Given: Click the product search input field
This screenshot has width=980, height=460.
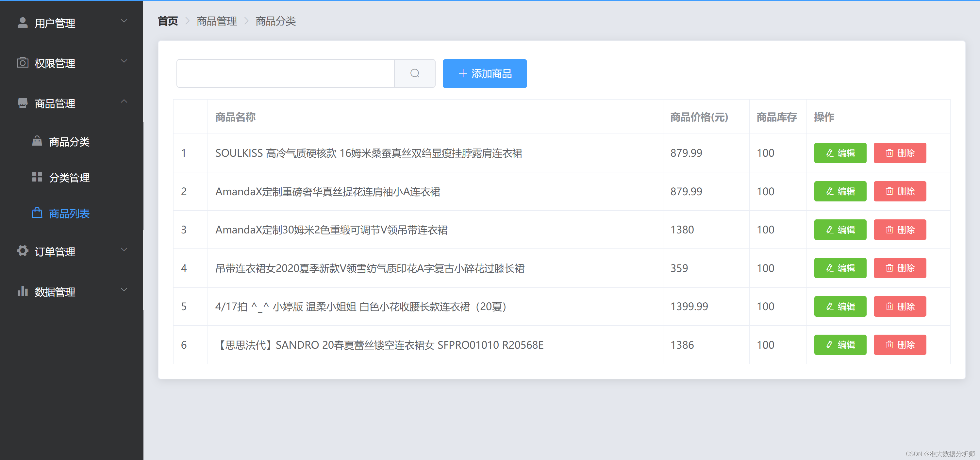Looking at the screenshot, I should pos(285,73).
